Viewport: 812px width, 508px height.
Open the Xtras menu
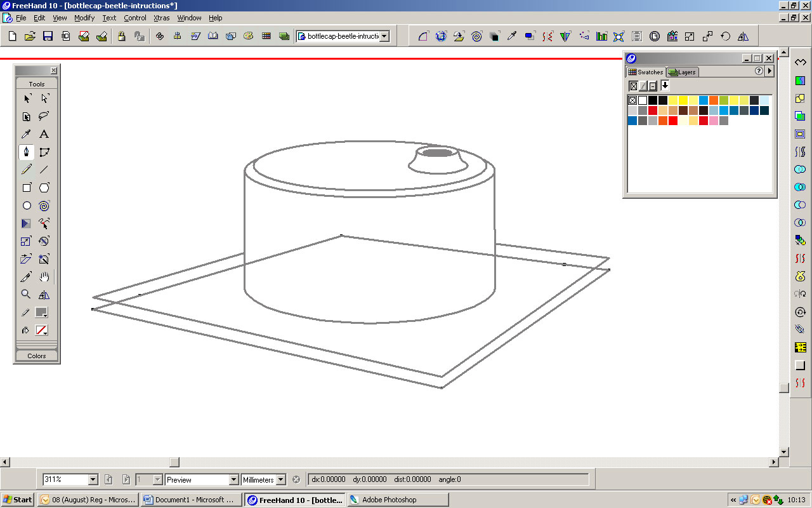161,18
